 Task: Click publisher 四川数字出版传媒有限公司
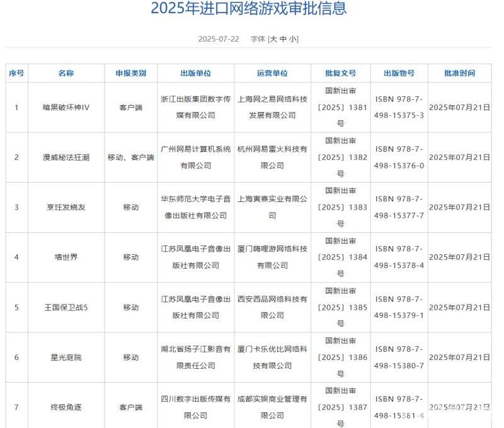[196, 407]
